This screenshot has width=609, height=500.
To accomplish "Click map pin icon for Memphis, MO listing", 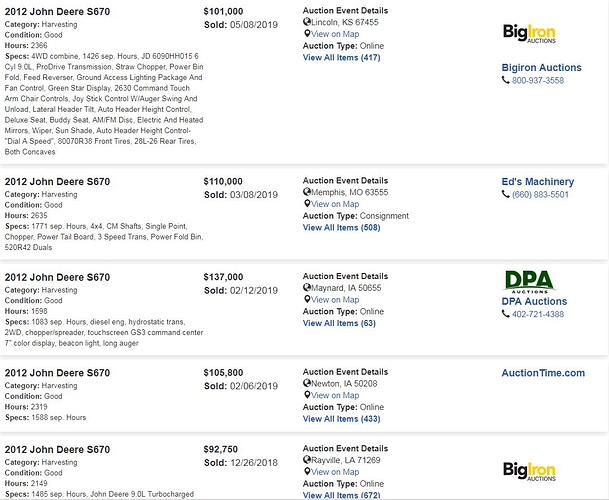I will point(307,204).
